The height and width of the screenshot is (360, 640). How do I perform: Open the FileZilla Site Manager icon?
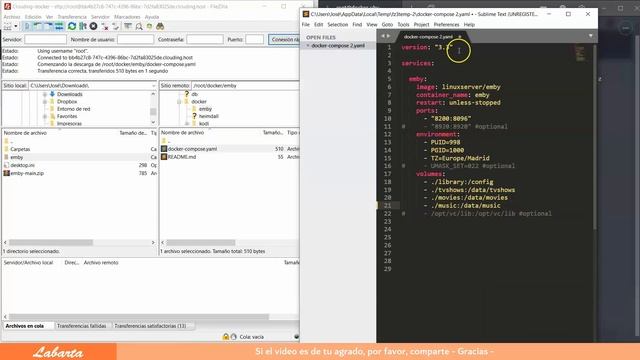pos(7,26)
